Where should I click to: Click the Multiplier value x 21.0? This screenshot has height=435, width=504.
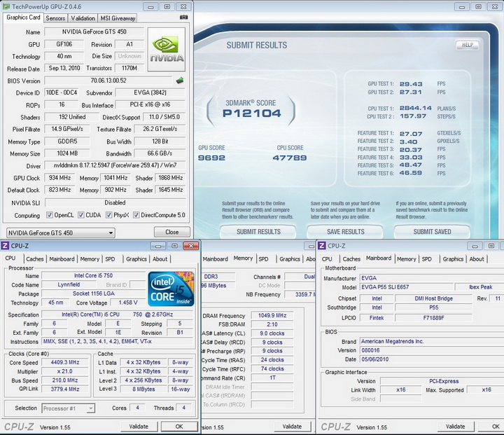pos(65,371)
